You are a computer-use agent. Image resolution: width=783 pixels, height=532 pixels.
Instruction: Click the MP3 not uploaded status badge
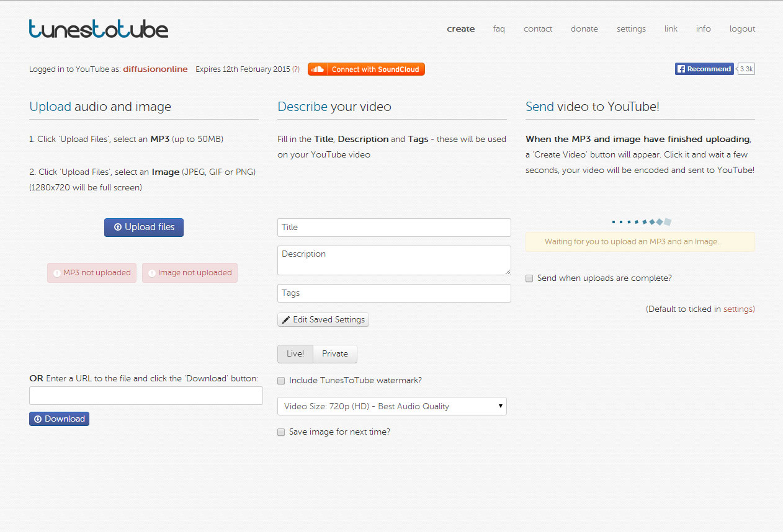click(x=92, y=273)
